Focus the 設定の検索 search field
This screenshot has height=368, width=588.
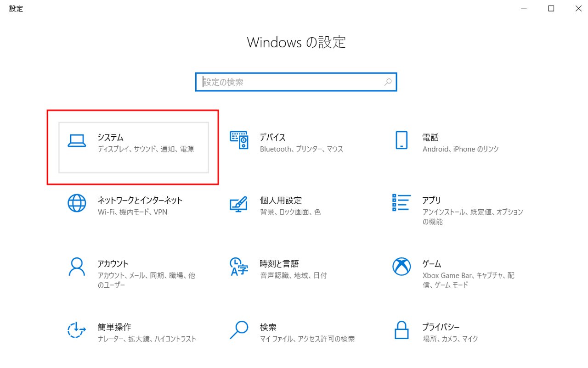pos(289,82)
